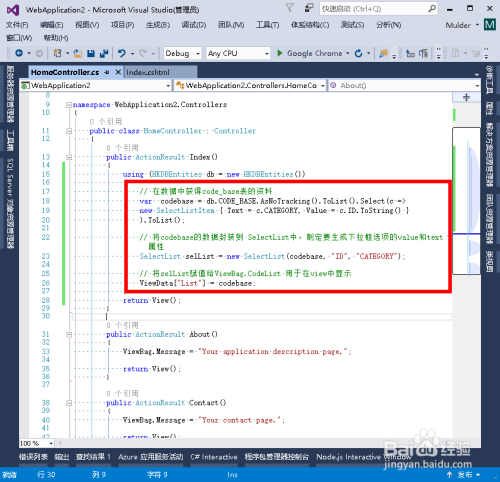
Task: Click the green Start debugging arrow
Action: coord(280,53)
